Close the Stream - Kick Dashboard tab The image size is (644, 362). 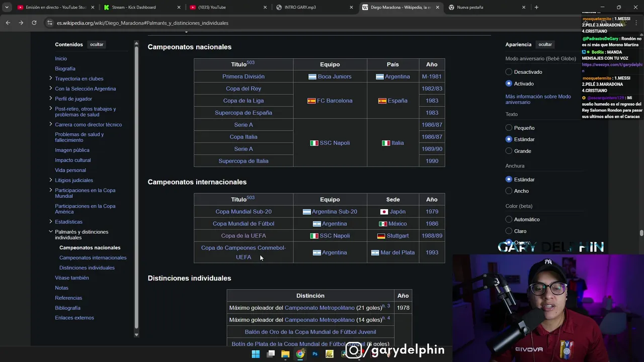point(179,7)
